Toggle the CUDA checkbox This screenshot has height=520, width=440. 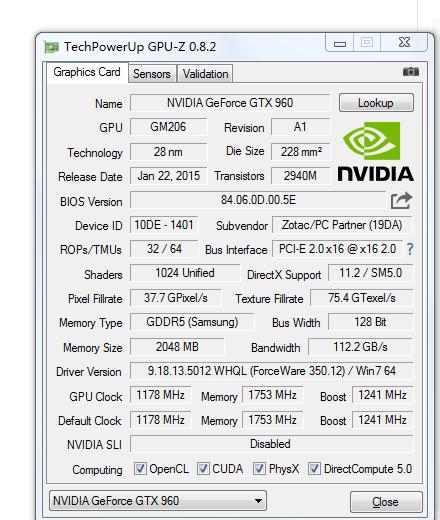point(203,468)
